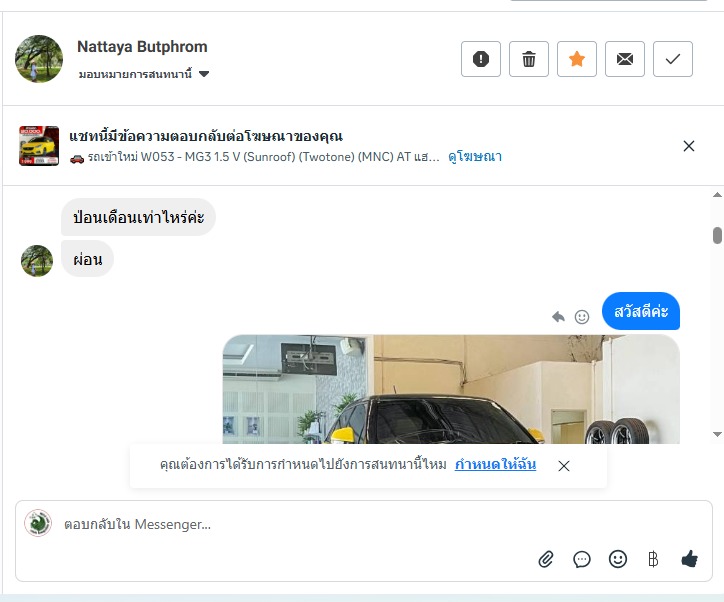Toggle the orange star follow-up flag

pos(577,59)
